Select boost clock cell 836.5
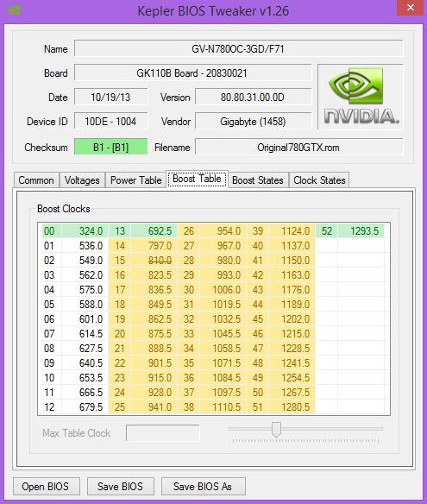Screen dimensions: 427x504 [x=154, y=290]
